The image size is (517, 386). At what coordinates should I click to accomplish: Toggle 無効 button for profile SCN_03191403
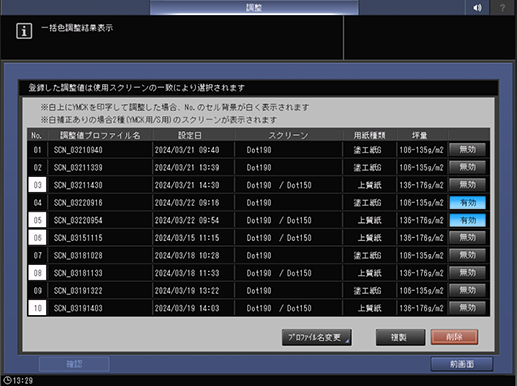[467, 308]
